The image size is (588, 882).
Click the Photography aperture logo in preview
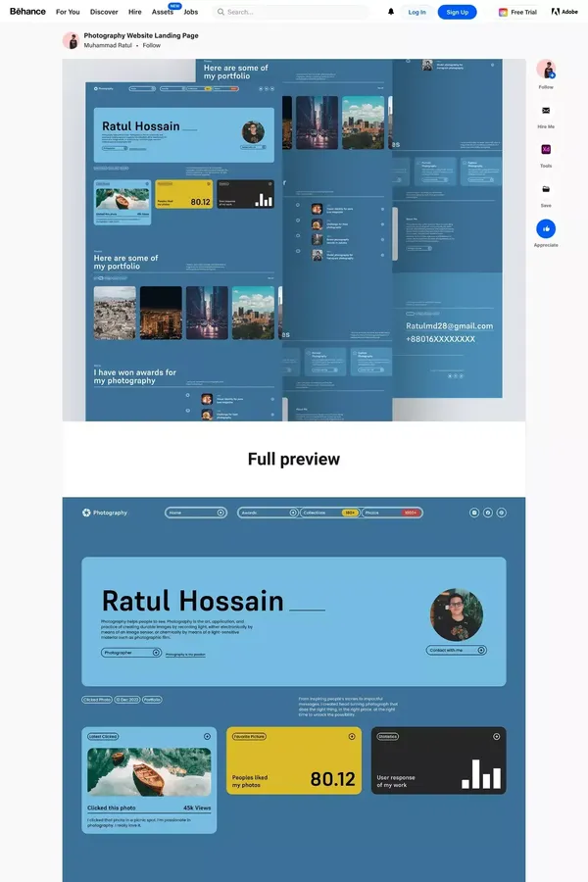[86, 513]
